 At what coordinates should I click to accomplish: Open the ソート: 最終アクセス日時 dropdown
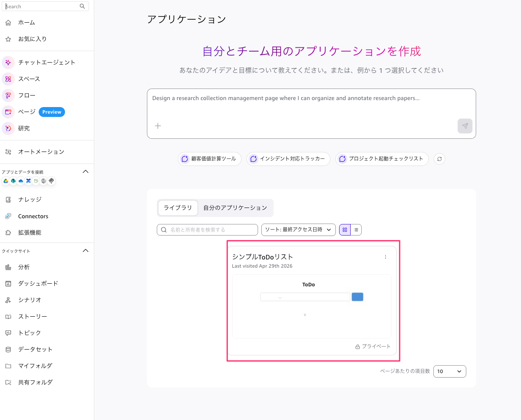coord(298,230)
